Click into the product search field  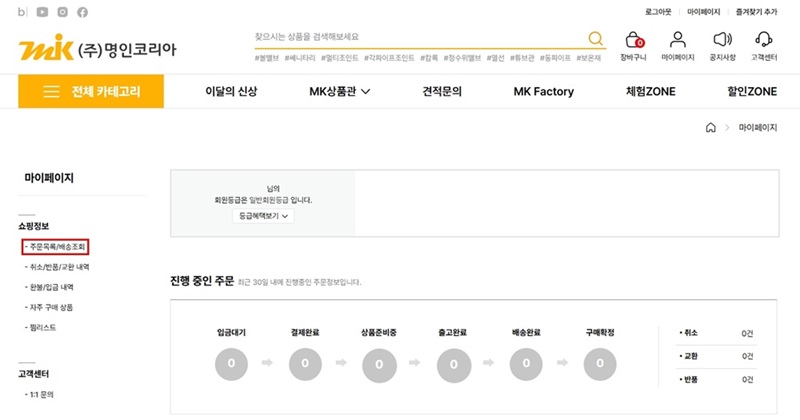420,38
